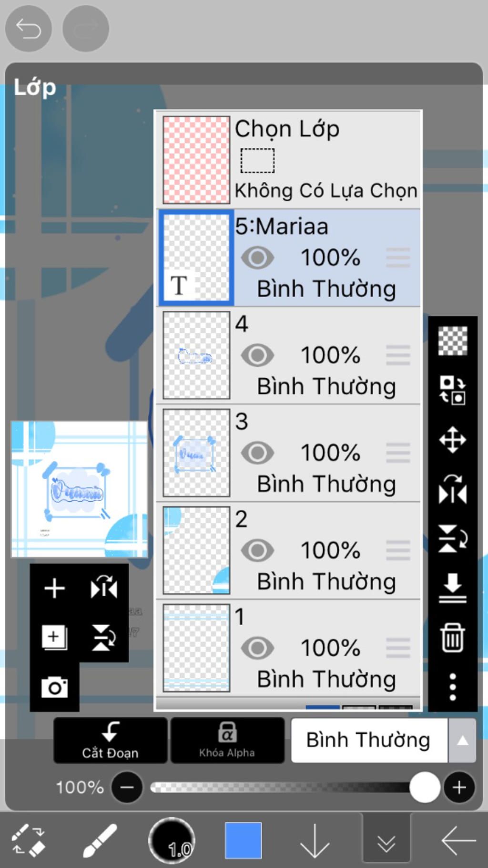Select the move/transform arrows icon
This screenshot has width=488, height=868.
tap(452, 440)
